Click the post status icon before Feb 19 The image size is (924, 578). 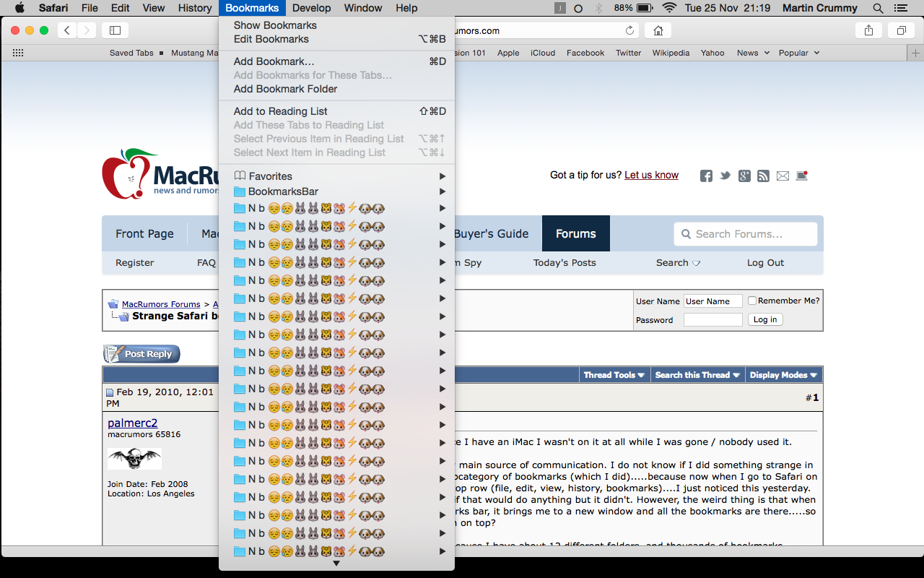click(x=110, y=393)
